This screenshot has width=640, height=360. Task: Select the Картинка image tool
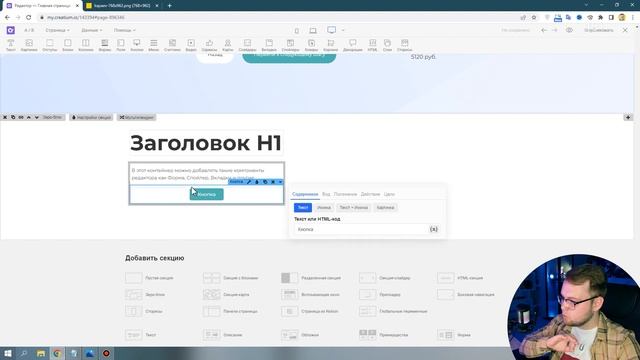29,45
